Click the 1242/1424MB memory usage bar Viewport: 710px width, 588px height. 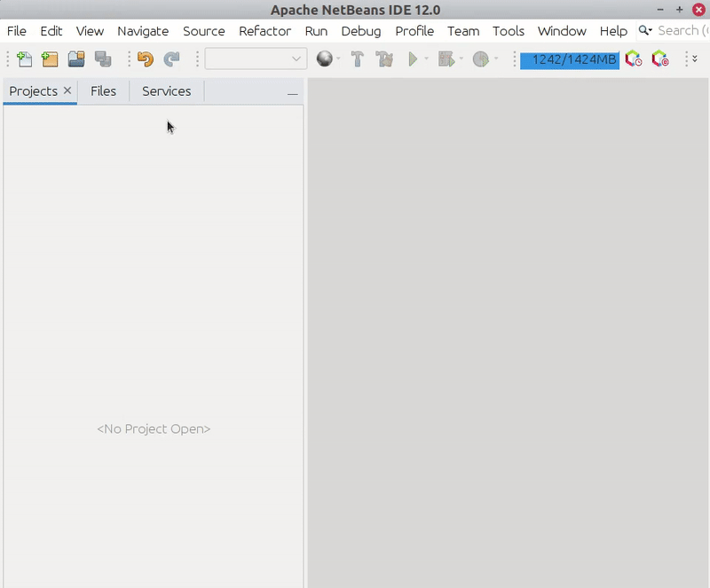click(x=570, y=60)
